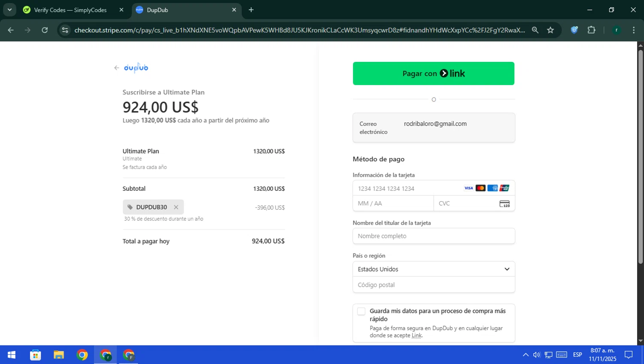Click 'Suscribirse a Ultimate Plan' heading
The image size is (644, 364).
(164, 92)
